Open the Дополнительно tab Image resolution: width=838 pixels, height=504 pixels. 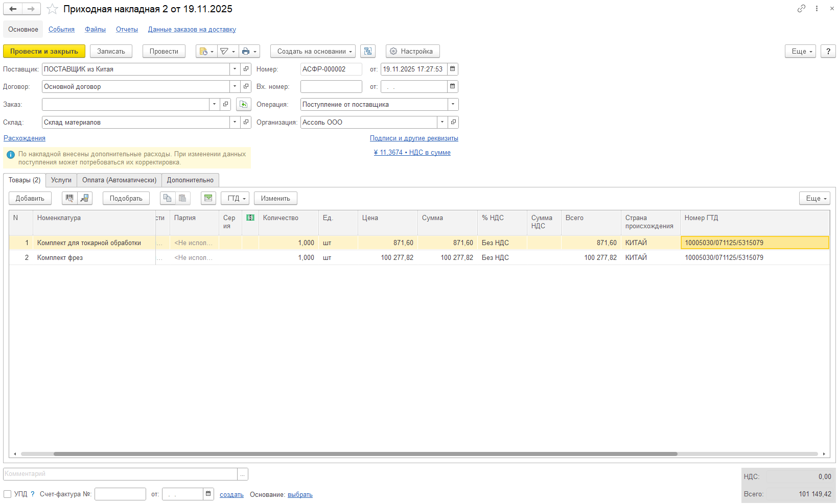(190, 180)
